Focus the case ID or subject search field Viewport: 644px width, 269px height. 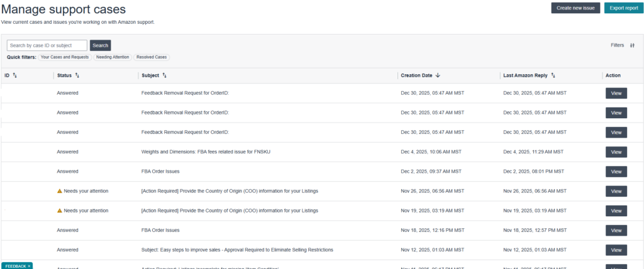47,45
